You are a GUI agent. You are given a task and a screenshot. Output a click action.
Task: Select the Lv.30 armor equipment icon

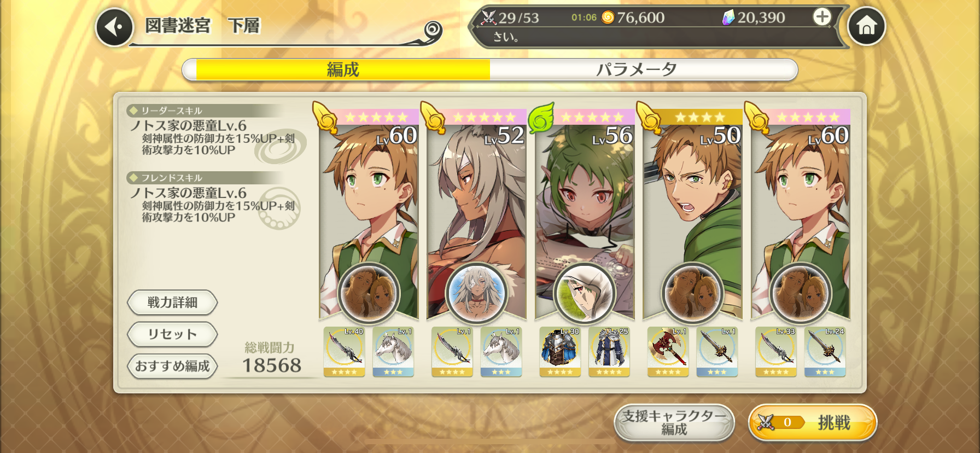(x=559, y=352)
